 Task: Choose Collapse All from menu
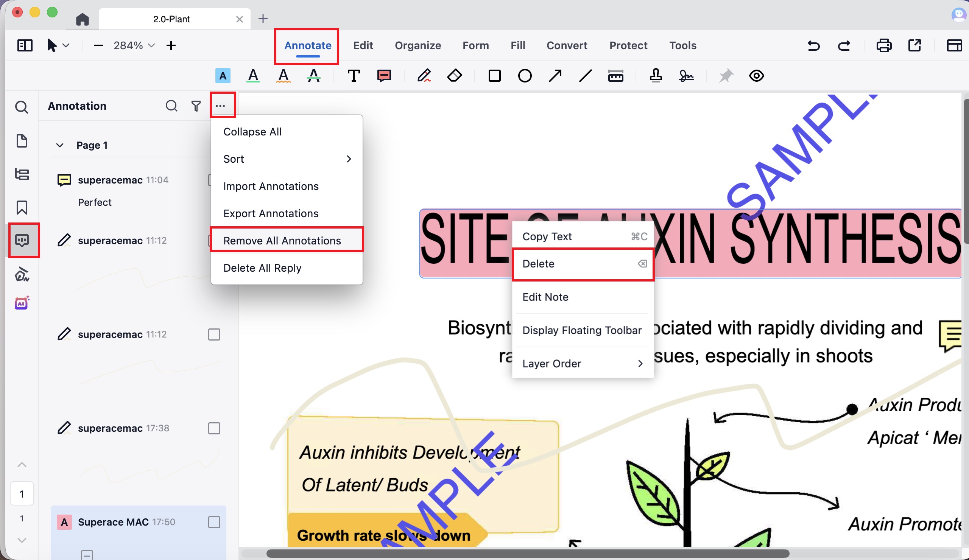pos(287,132)
